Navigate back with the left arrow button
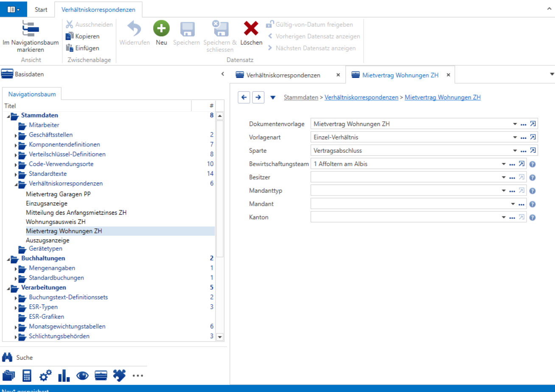Screen dimensions: 555x392 tap(244, 97)
